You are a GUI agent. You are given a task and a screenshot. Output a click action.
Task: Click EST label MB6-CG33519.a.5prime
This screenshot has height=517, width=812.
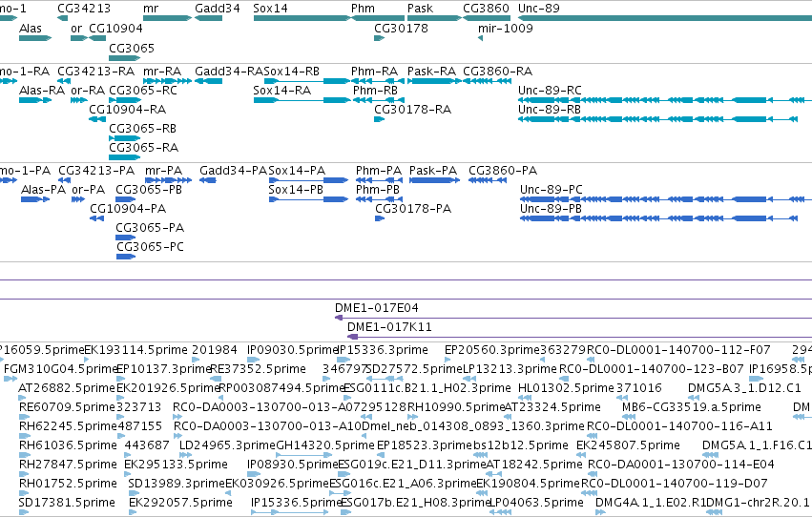pos(692,406)
